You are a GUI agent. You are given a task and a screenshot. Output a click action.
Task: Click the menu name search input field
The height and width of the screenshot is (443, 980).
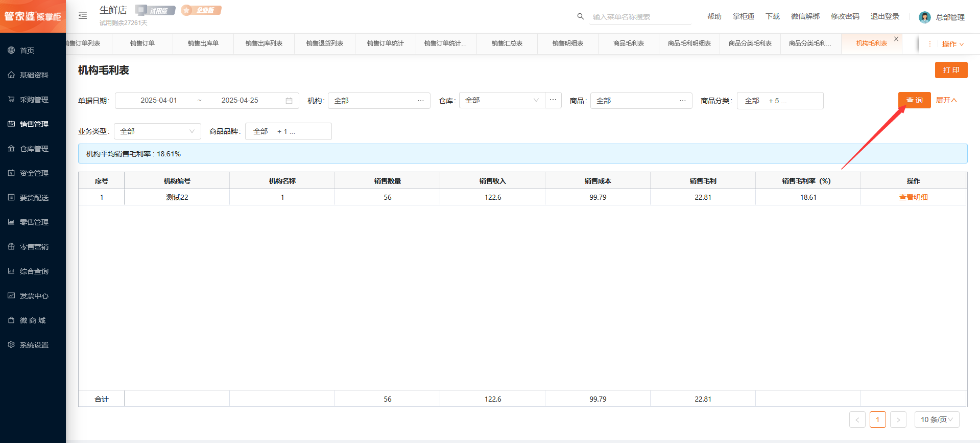[640, 17]
